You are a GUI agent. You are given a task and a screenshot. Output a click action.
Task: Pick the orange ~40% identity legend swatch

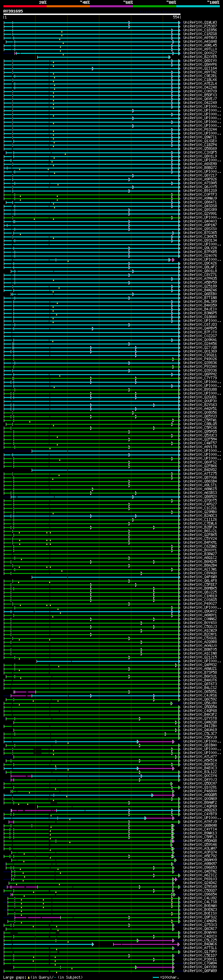pos(69,6)
